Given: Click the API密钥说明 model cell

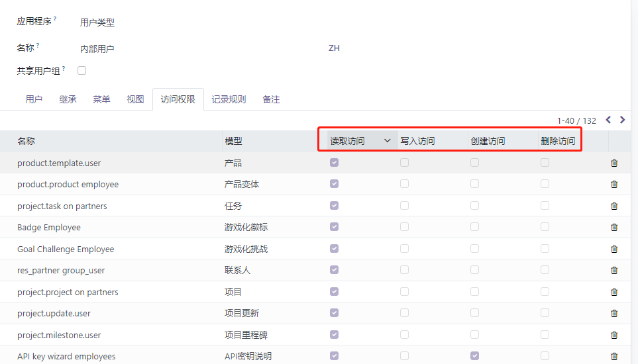Looking at the screenshot, I should pos(248,356).
